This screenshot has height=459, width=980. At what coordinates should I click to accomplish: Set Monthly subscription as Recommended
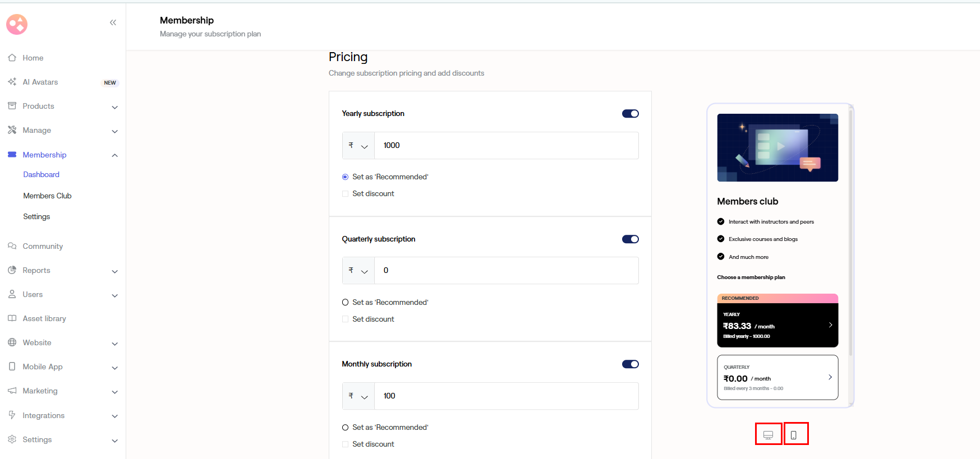346,428
